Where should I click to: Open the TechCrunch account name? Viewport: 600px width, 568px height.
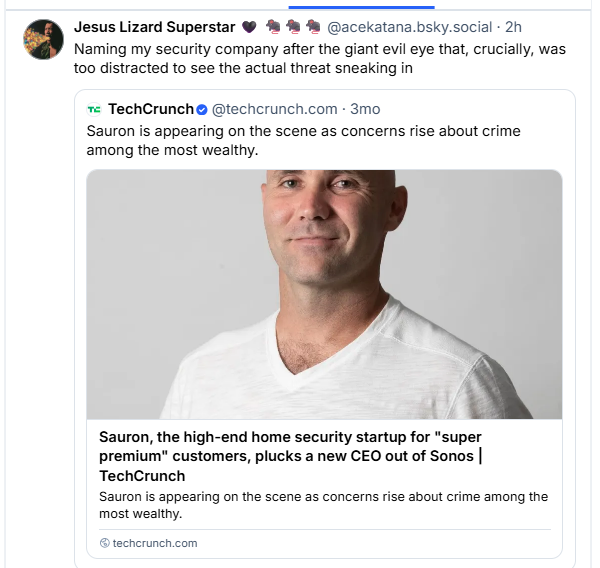[x=150, y=109]
